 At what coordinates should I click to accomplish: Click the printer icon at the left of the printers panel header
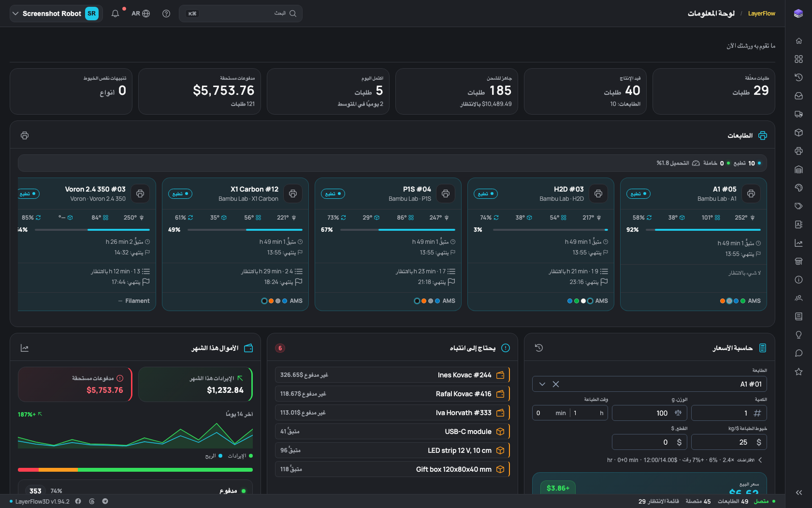point(25,135)
